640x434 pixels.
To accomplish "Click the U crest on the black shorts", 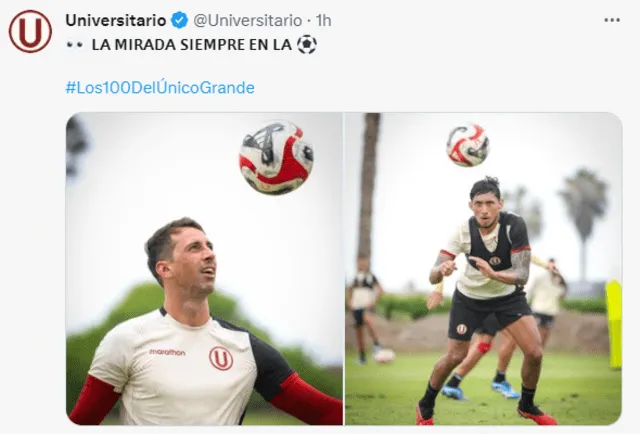I will click(462, 329).
